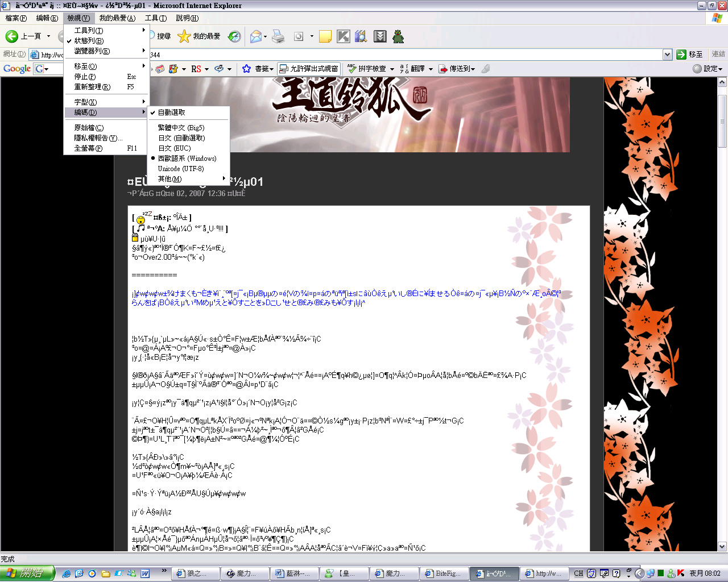Click the 搜尋 search toolbar button
The image size is (728, 582).
click(160, 36)
